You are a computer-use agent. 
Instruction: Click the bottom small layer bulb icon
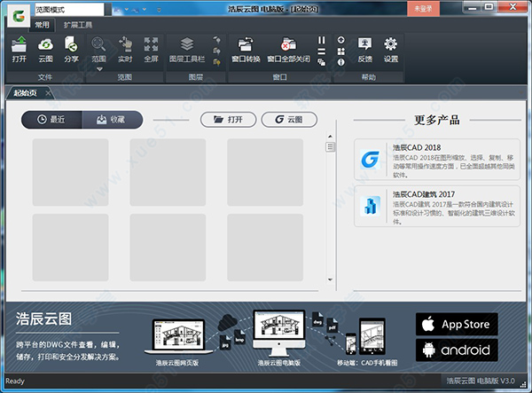click(x=217, y=62)
